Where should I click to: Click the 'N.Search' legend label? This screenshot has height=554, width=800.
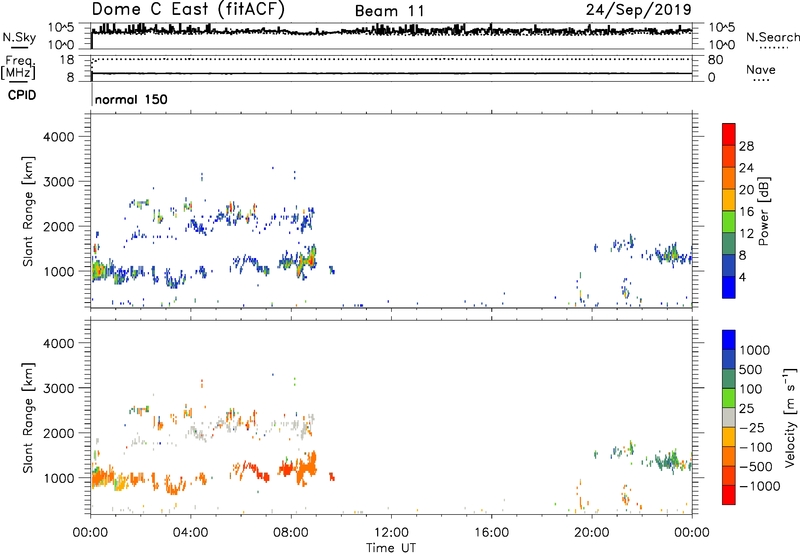(772, 37)
